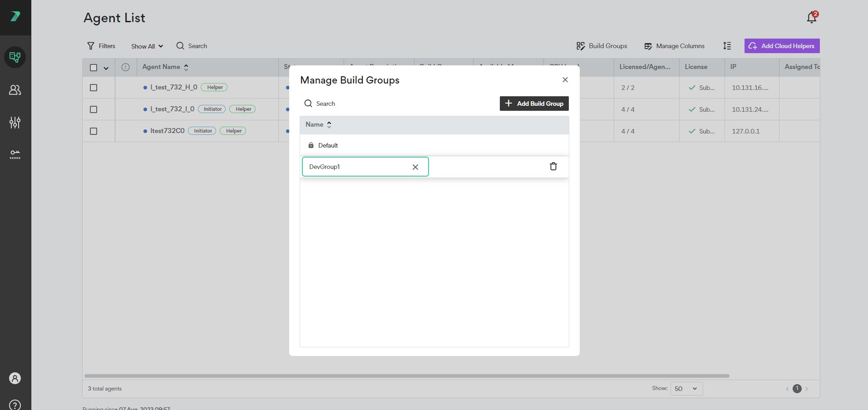868x410 pixels.
Task: Click the Add Build Group button
Action: point(534,104)
